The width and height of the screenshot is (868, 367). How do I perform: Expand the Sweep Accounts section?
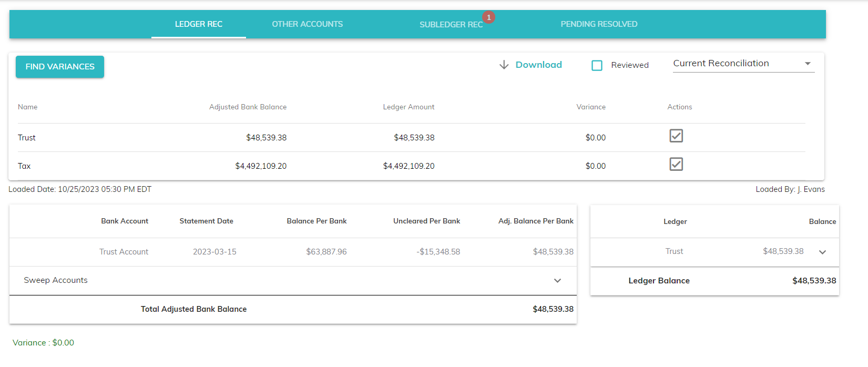pos(557,281)
